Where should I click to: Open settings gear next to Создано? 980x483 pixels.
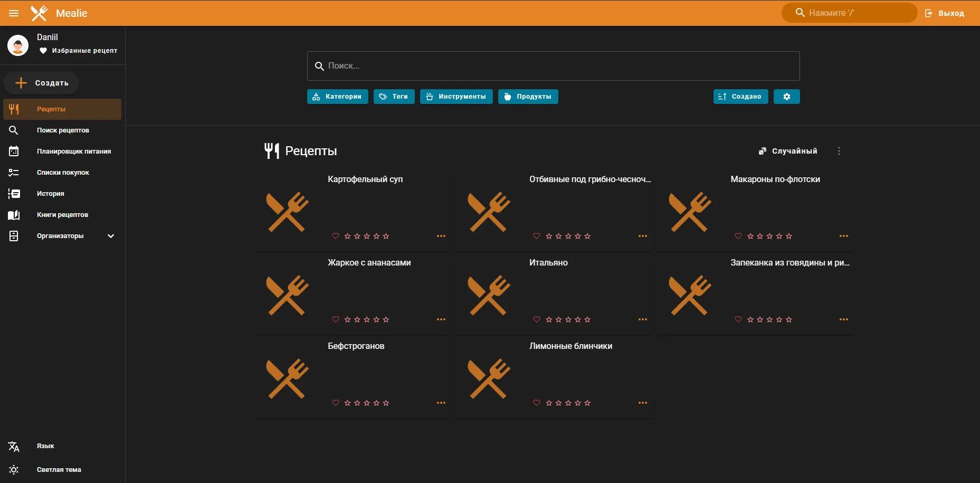point(786,97)
